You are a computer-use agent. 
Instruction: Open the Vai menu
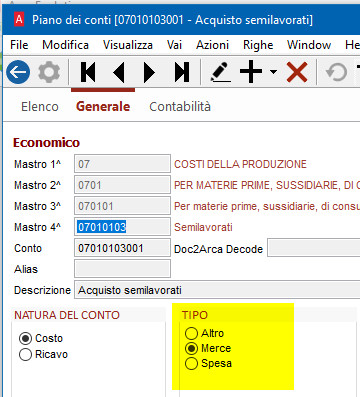click(x=174, y=45)
